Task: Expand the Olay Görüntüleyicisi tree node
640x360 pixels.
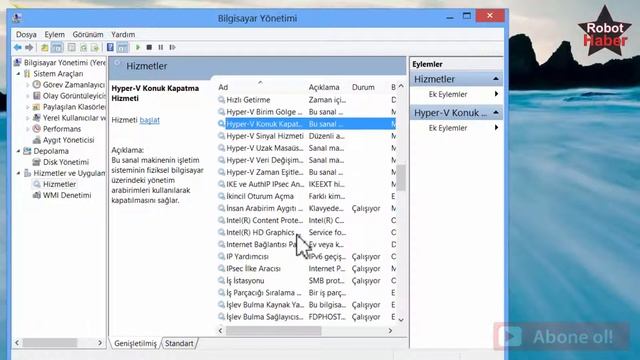Action: tap(27, 96)
